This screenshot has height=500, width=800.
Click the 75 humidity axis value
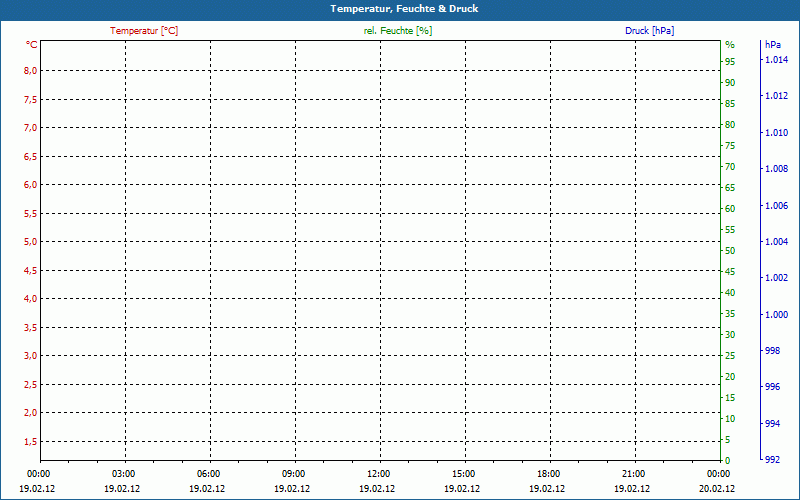tap(730, 146)
